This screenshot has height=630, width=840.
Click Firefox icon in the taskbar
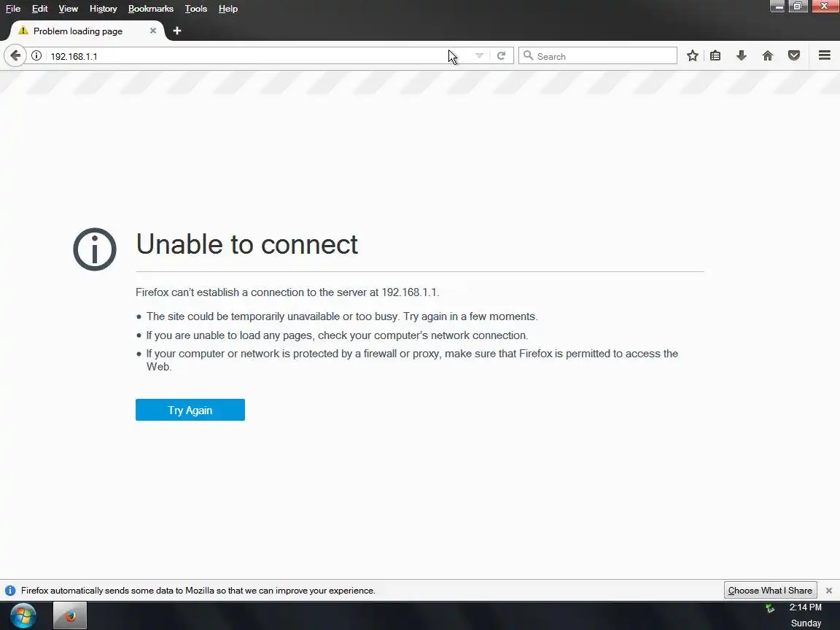[x=70, y=615]
